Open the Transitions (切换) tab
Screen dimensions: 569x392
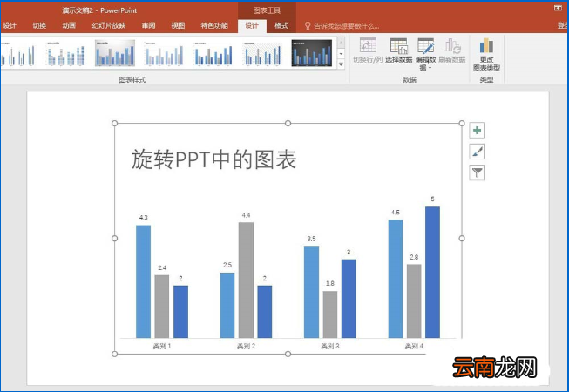pyautogui.click(x=39, y=25)
